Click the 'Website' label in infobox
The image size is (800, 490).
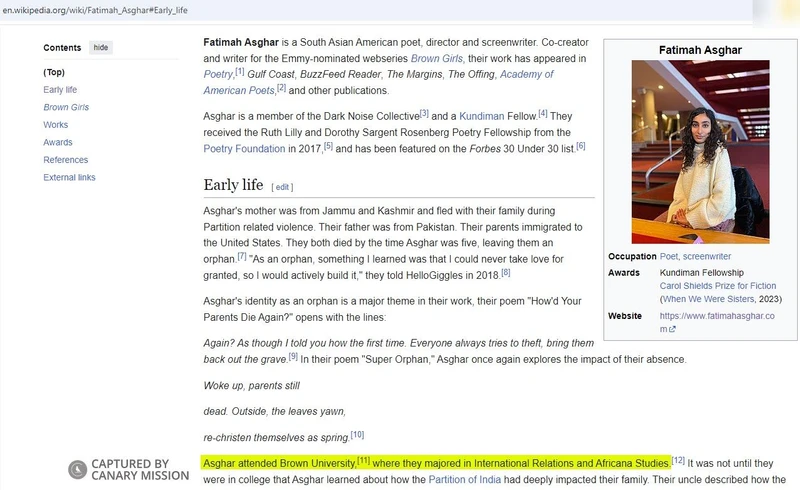point(624,316)
